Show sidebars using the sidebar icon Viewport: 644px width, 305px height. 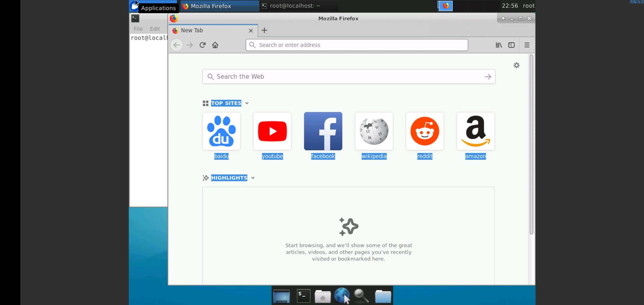(x=512, y=45)
